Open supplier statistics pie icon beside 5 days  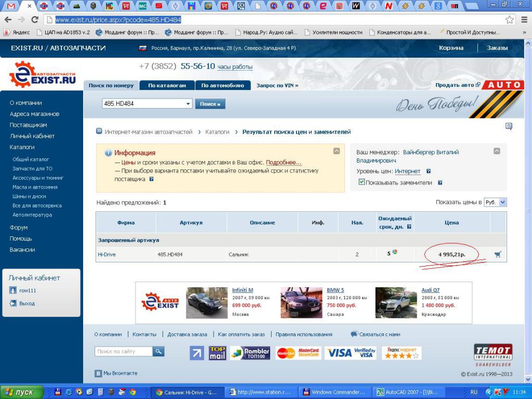[x=395, y=252]
